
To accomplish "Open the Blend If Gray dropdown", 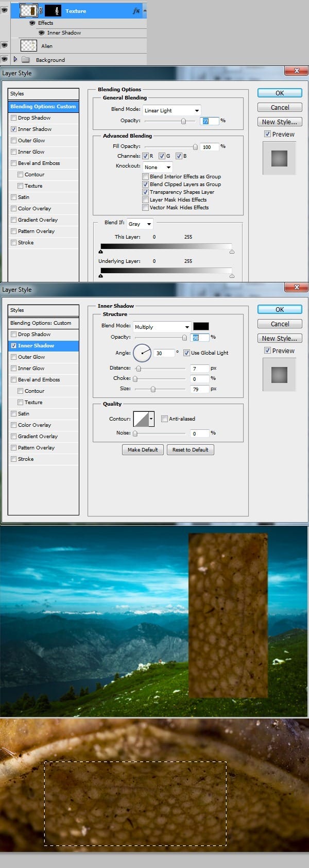I will [x=140, y=224].
